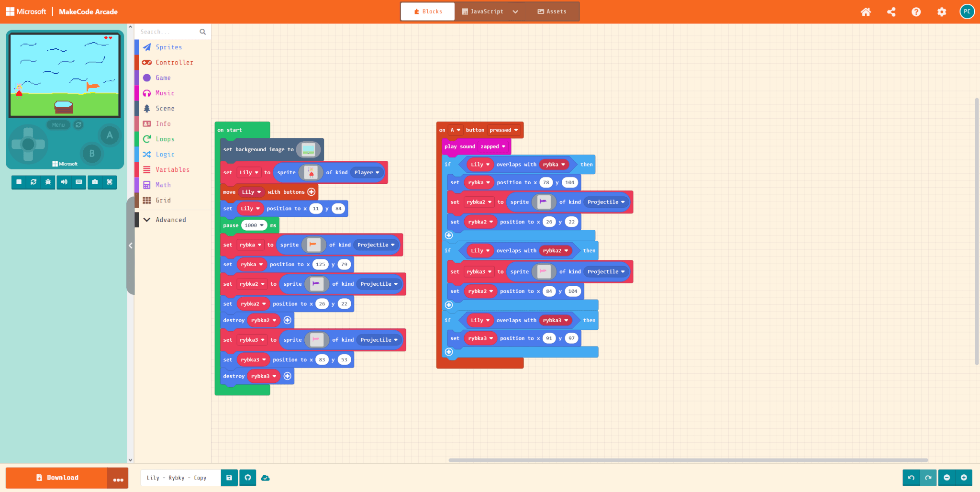Share the project

coord(891,12)
